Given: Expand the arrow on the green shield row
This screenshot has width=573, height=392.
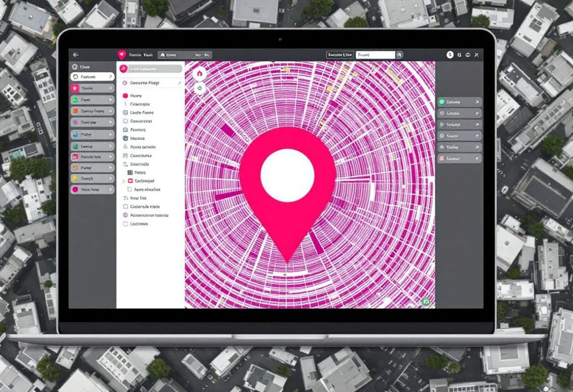Looking at the screenshot, I should [x=477, y=102].
